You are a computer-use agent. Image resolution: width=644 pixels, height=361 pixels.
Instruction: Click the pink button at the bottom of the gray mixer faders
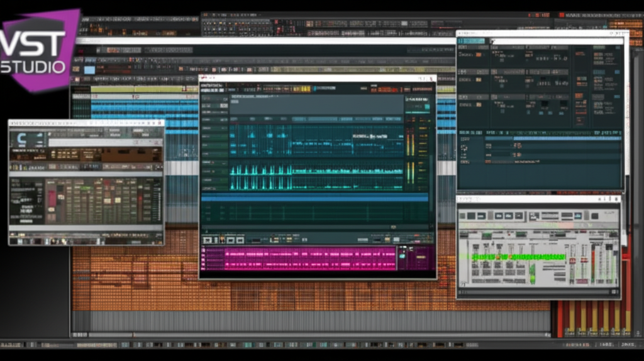pyautogui.click(x=582, y=282)
